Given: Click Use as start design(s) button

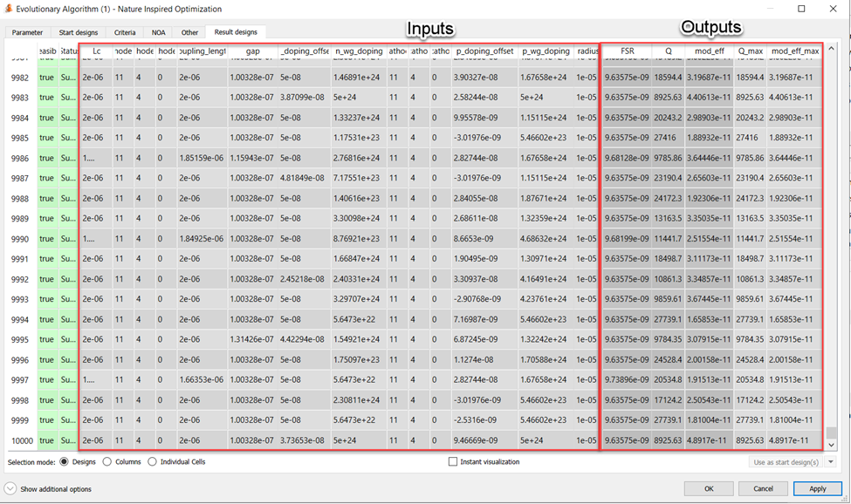Looking at the screenshot, I should [786, 462].
